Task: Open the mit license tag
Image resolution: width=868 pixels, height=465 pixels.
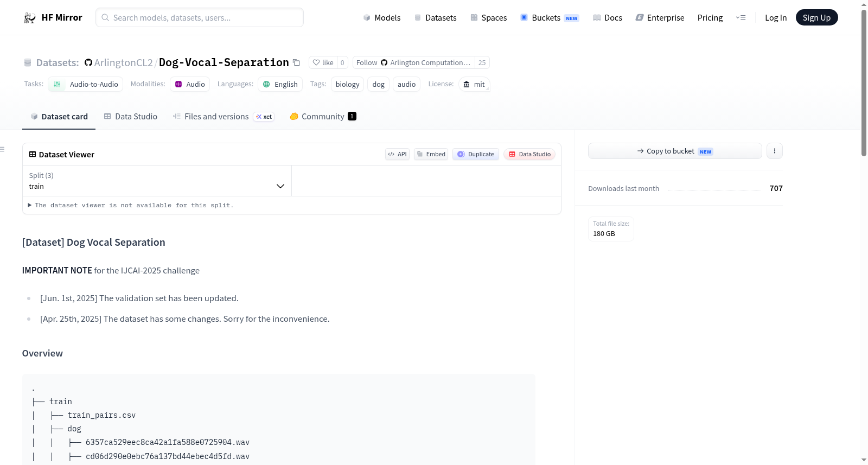Action: pos(474,84)
